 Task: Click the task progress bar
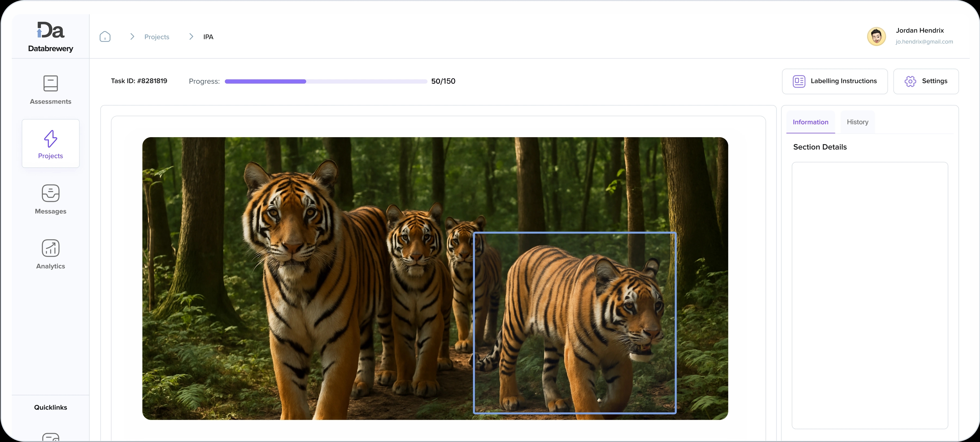coord(326,81)
